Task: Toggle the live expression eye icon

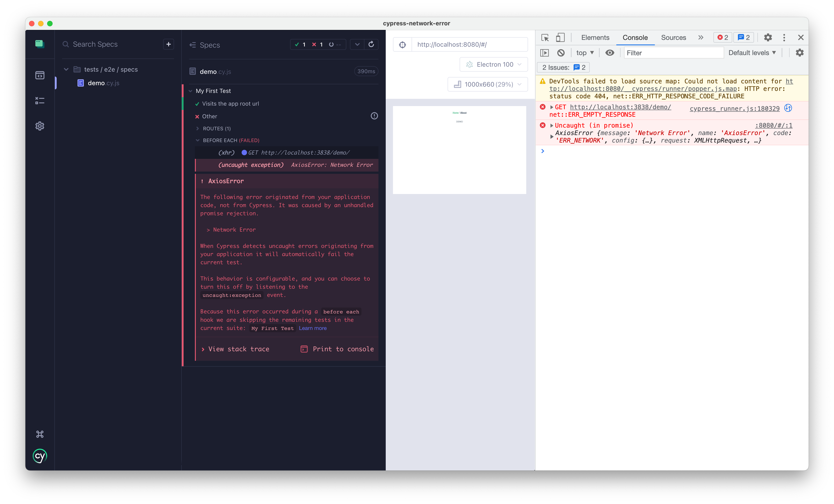Action: click(x=610, y=53)
